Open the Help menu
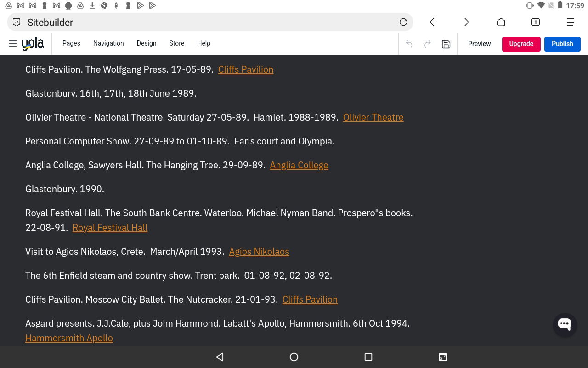Image resolution: width=588 pixels, height=368 pixels. tap(204, 43)
